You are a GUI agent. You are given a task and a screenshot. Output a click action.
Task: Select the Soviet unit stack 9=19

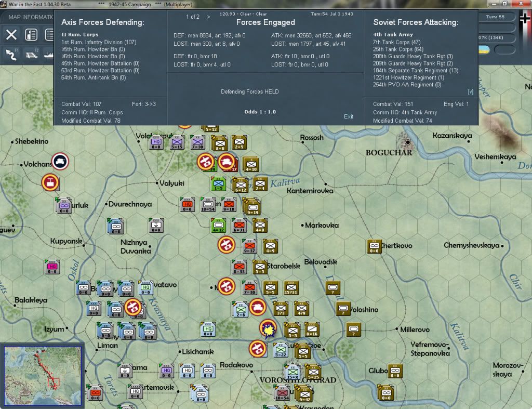[x=253, y=208]
